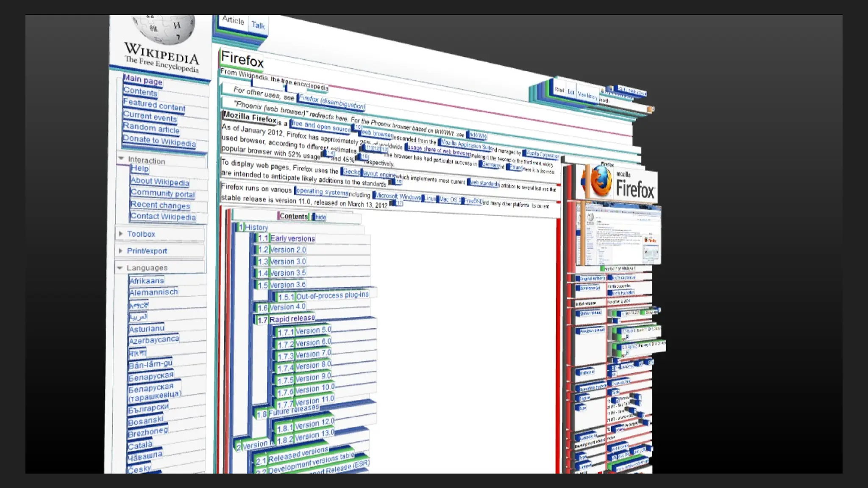868x488 pixels.
Task: Expand the Print/export sidebar section
Action: [x=121, y=251]
